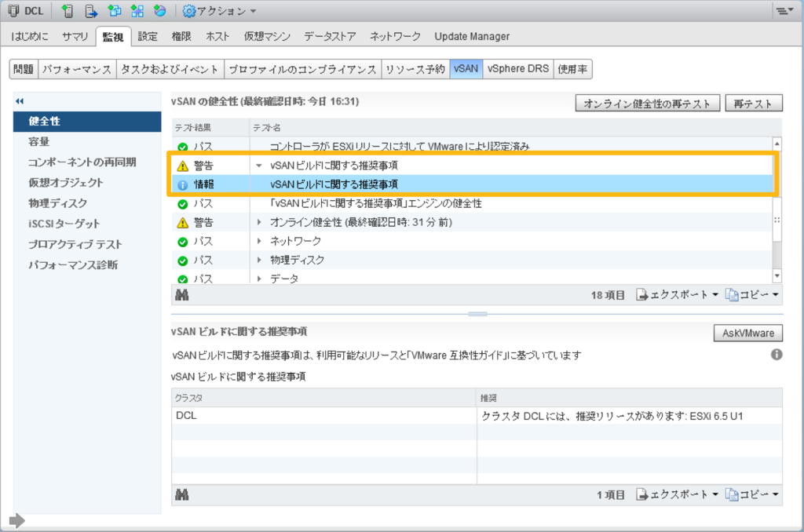This screenshot has width=804, height=532.
Task: Select 仮想オブジェクト in the sidebar
Action: (87, 183)
